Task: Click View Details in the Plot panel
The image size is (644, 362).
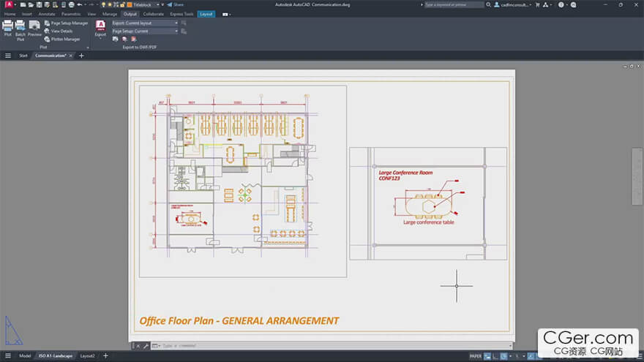Action: tap(59, 31)
